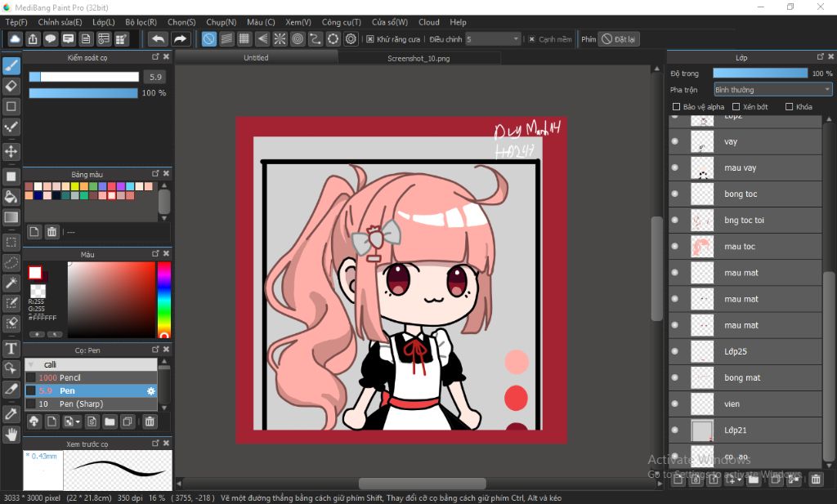Select the rectangular Select tool

pyautogui.click(x=11, y=242)
